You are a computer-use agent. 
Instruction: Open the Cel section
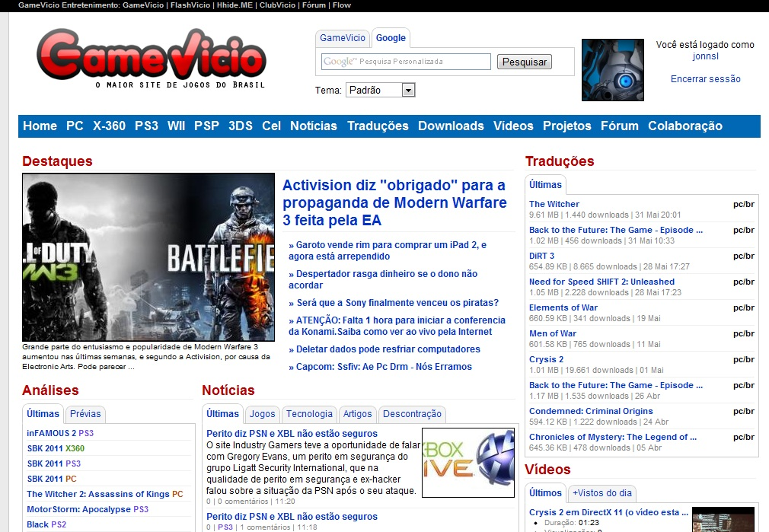(271, 126)
